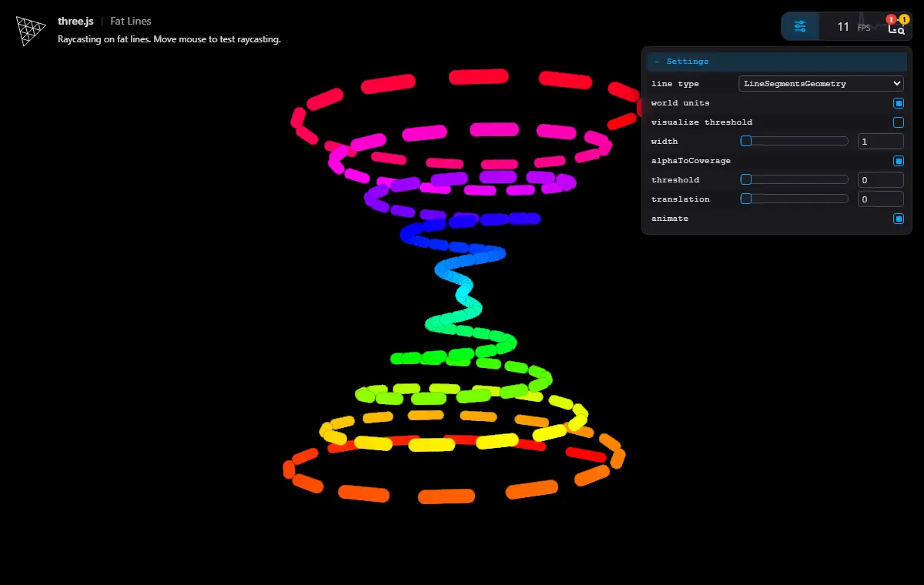Click the three.js title link

click(x=75, y=22)
